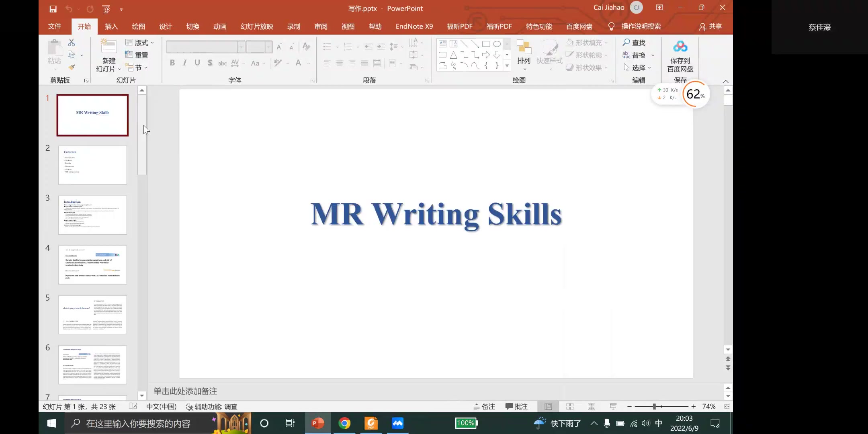Switch to the 设计 design tab
The image size is (868, 434).
coord(166,26)
